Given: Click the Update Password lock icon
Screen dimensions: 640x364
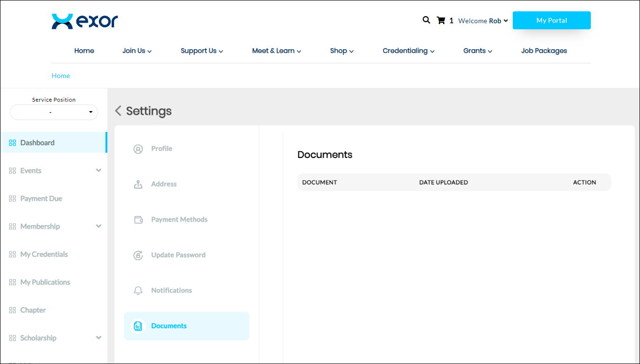Looking at the screenshot, I should coord(138,255).
